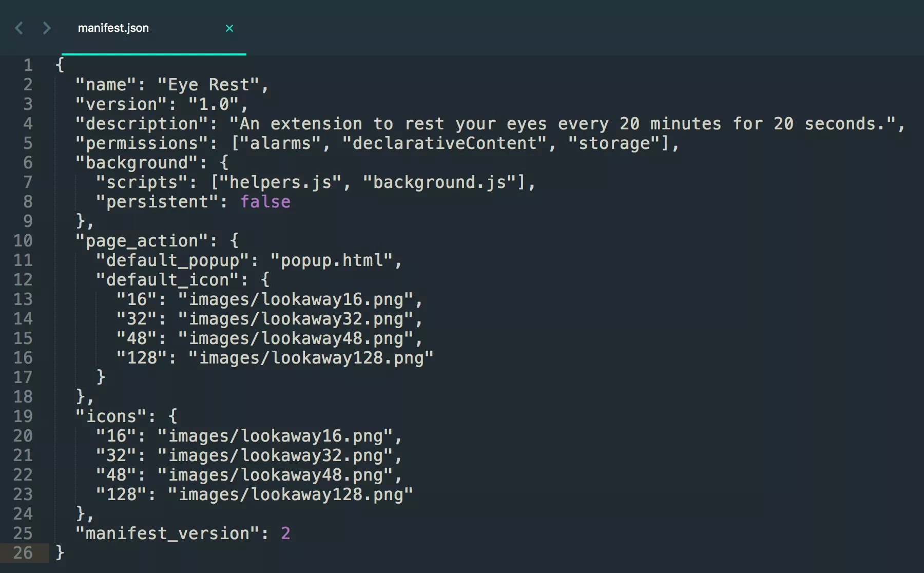924x573 pixels.
Task: Click the "persistent" key
Action: point(157,202)
